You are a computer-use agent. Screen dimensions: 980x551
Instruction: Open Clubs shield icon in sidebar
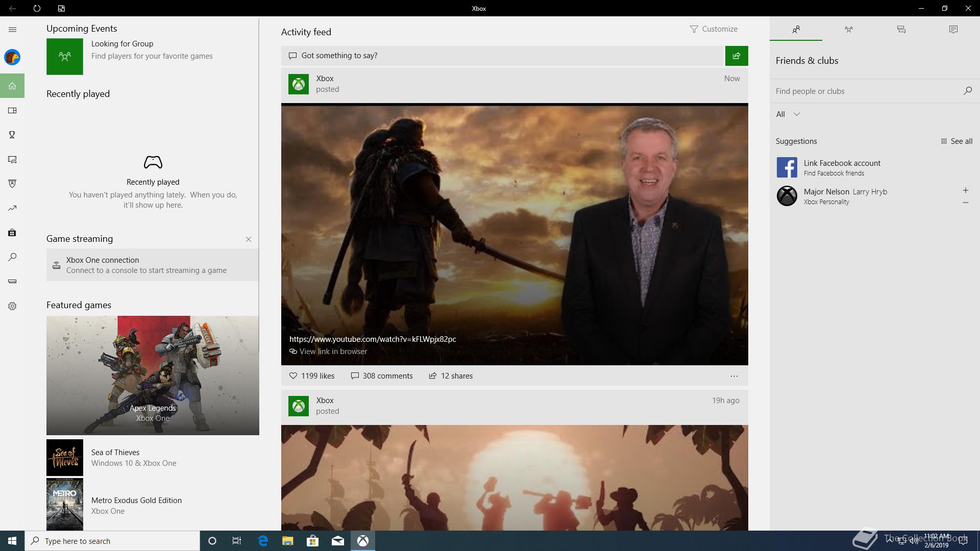[x=12, y=184]
